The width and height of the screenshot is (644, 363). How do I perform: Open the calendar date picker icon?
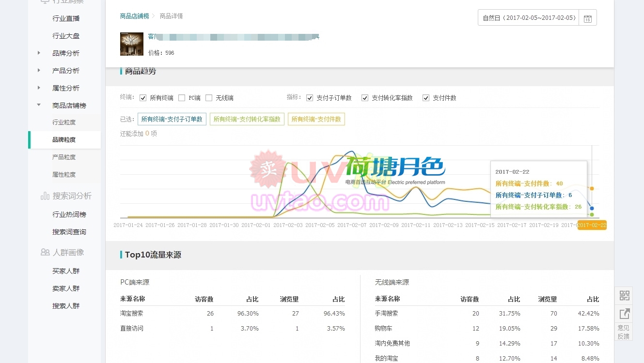[588, 18]
